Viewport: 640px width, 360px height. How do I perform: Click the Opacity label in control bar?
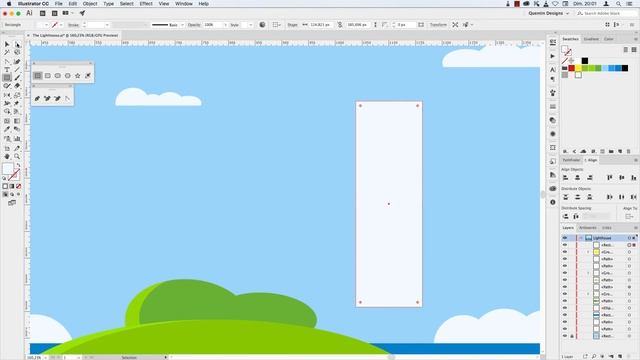[x=194, y=25]
